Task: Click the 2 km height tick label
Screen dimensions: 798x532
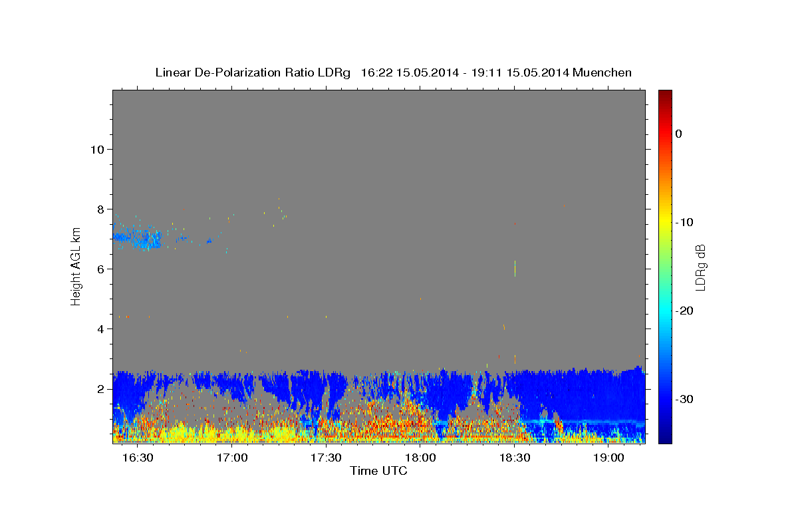Action: pyautogui.click(x=100, y=388)
